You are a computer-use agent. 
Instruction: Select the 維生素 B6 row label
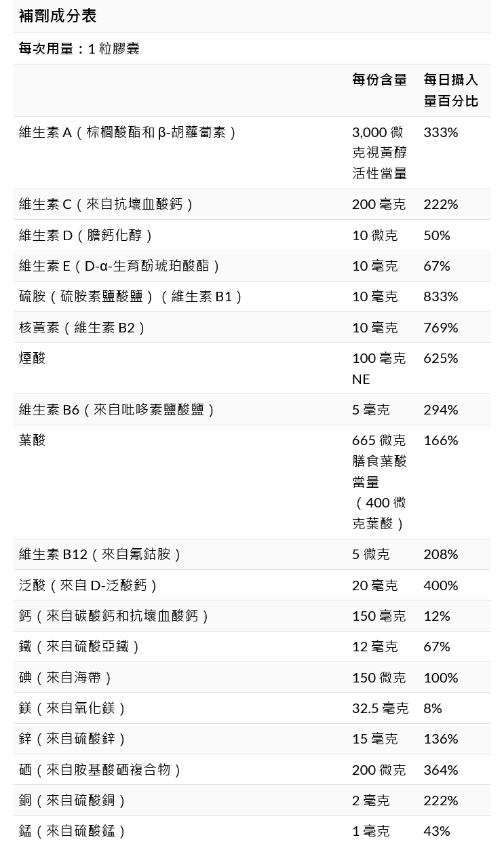click(x=117, y=410)
